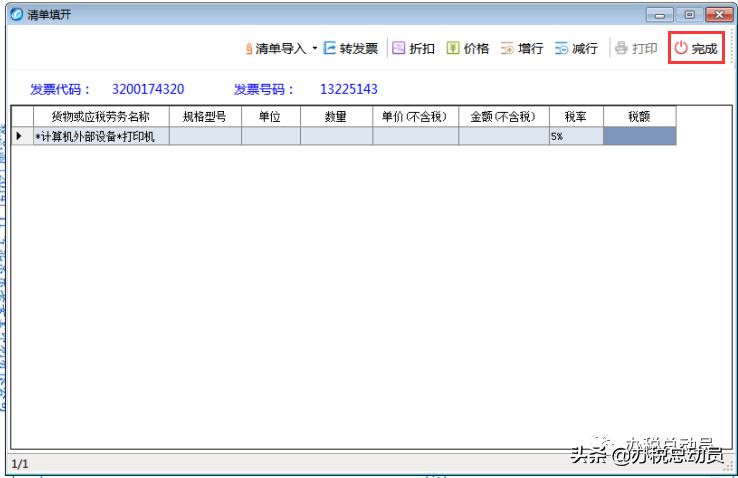Click the invoice code 3200174320

click(148, 89)
